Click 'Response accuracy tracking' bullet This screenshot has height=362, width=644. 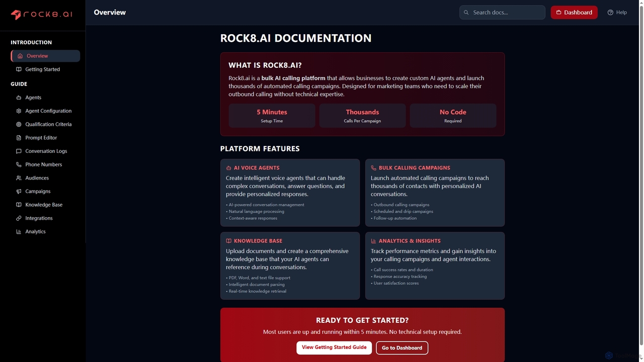click(x=399, y=277)
